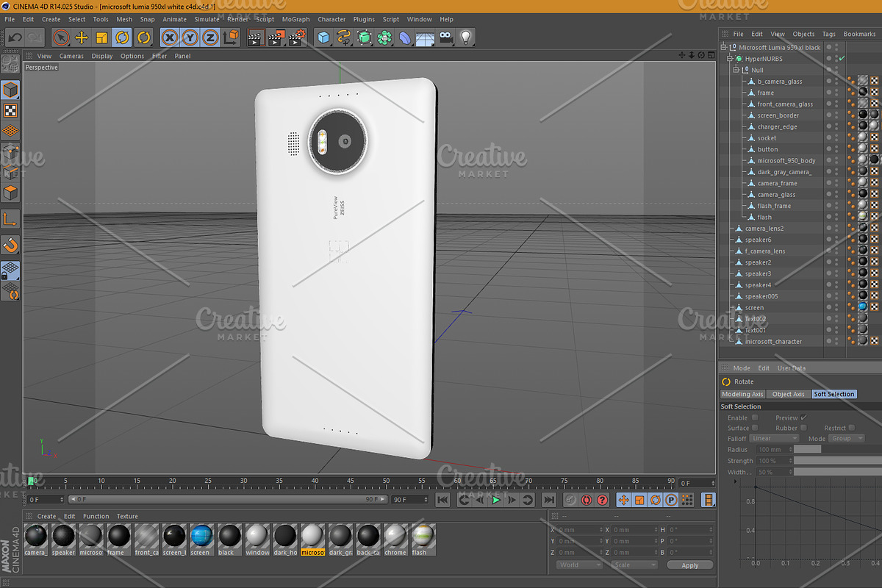Open the MoGraph menu
Viewport: 882px width, 588px height.
click(295, 19)
